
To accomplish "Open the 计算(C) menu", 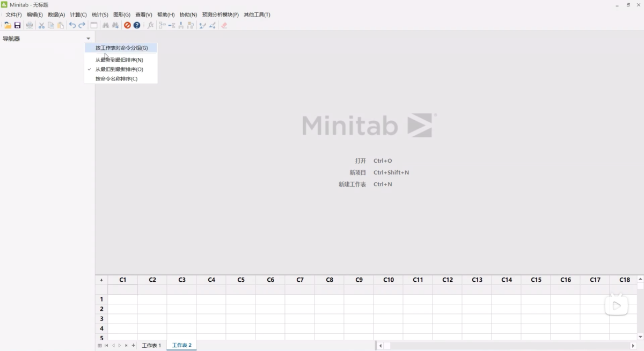I will tap(78, 14).
